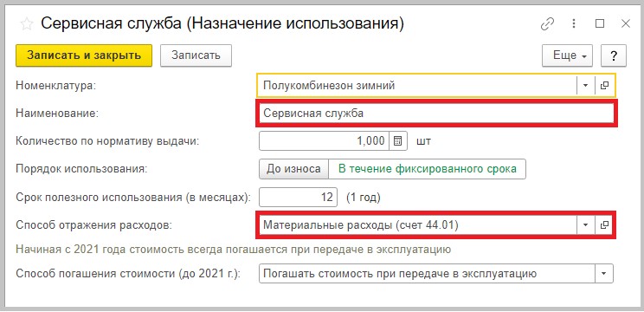Image resolution: width=644 pixels, height=312 pixels.
Task: Expand Способ погашения стоимости dropdown arrow
Action: [604, 273]
